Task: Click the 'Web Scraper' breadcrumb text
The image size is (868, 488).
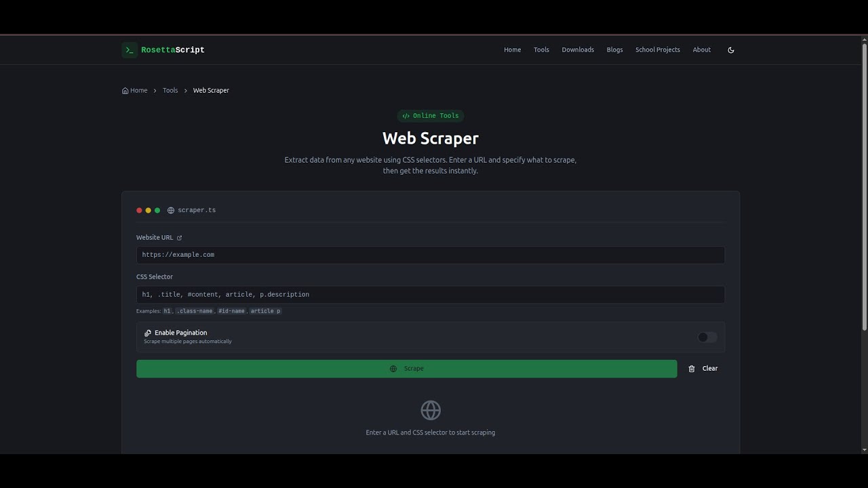Action: click(x=211, y=90)
